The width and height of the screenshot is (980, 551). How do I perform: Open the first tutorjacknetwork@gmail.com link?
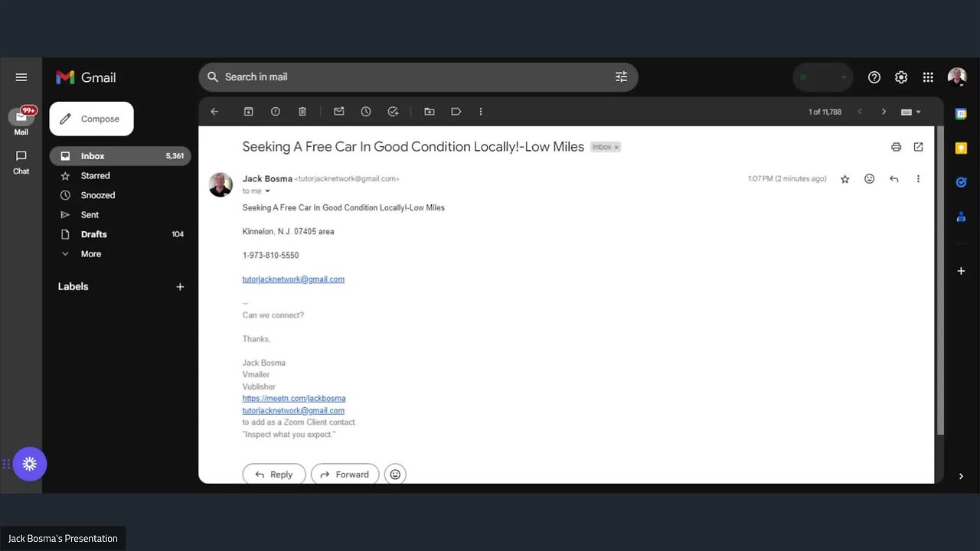(x=293, y=279)
